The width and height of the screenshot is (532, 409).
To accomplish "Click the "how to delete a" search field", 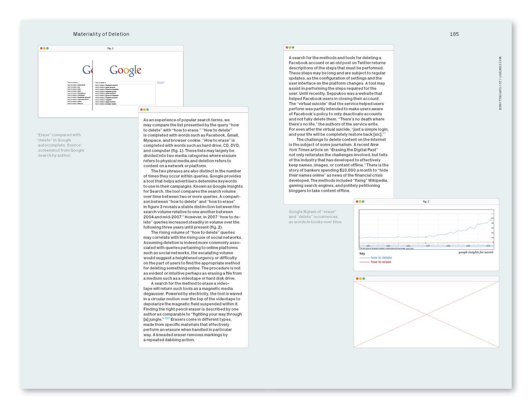I will 125,83.
